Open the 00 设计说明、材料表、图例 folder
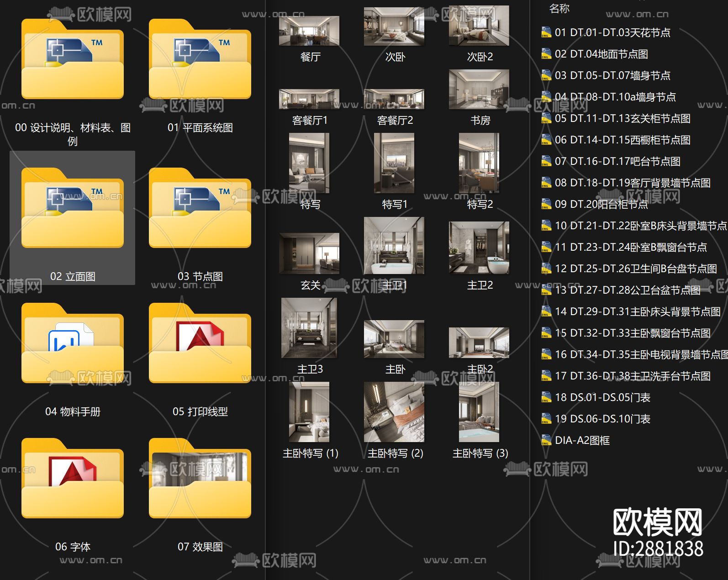Screen dimensions: 728x580 click(73, 59)
